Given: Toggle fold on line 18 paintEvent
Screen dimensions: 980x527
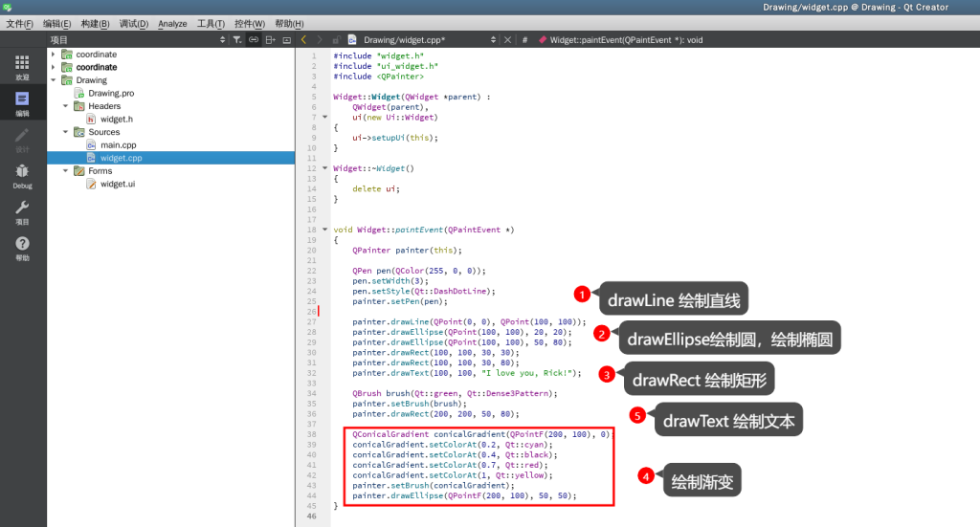Looking at the screenshot, I should [x=327, y=230].
